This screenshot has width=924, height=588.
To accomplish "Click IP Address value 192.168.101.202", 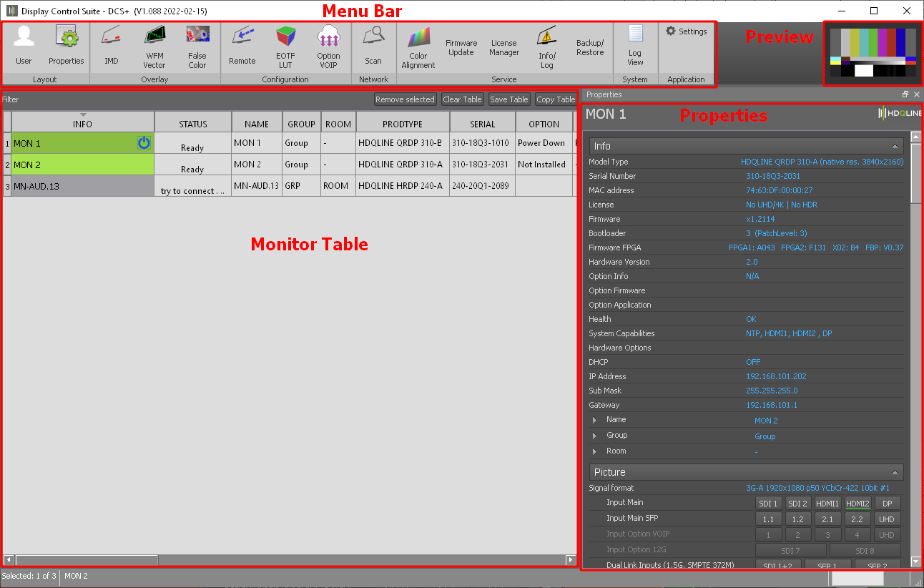I will tap(776, 376).
